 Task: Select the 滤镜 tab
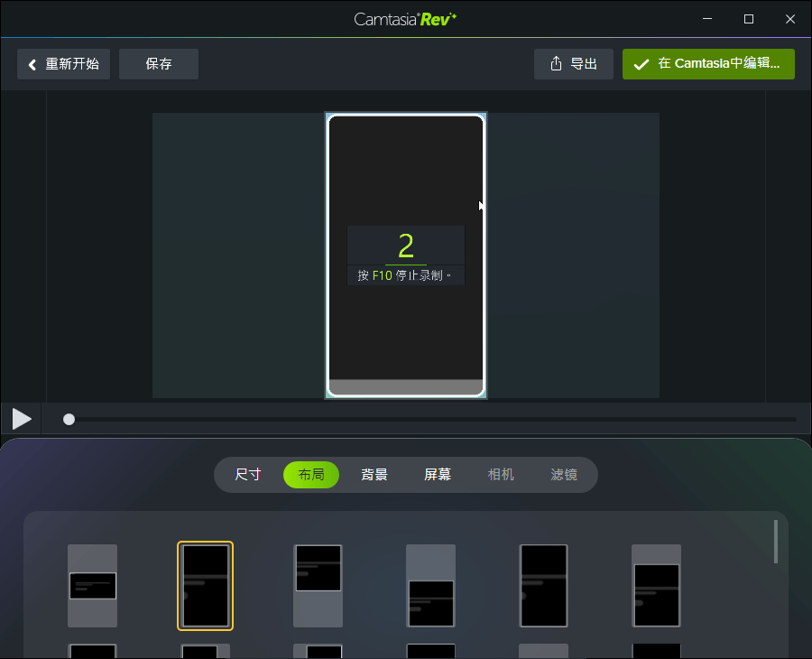click(x=564, y=475)
